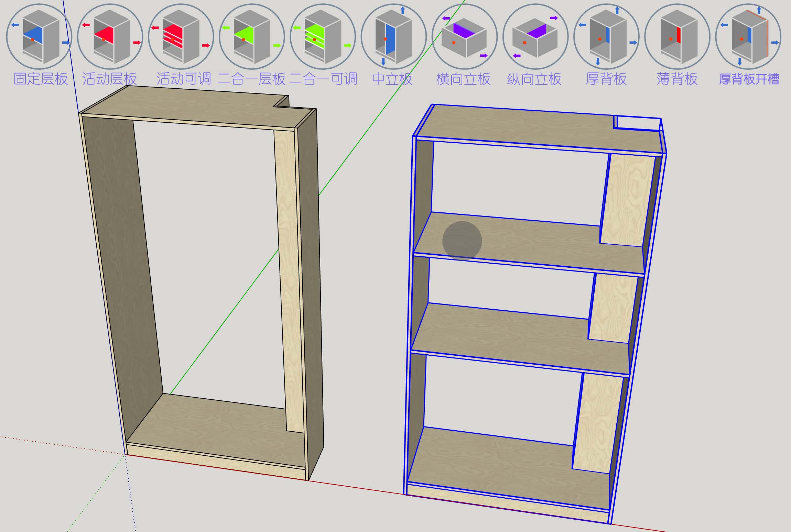The image size is (791, 532).
Task: Click the 固定层板 text label
Action: tap(41, 79)
